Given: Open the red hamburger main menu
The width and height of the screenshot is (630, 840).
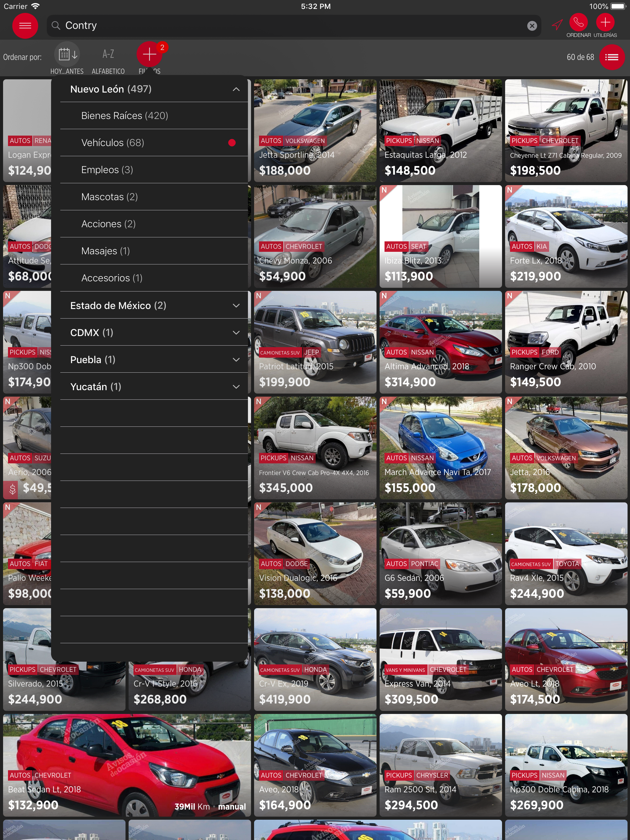Looking at the screenshot, I should click(25, 26).
